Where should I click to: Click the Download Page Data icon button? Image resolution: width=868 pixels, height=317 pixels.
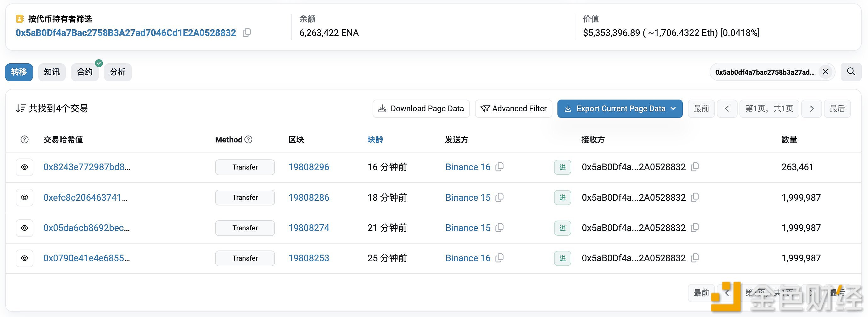click(382, 108)
